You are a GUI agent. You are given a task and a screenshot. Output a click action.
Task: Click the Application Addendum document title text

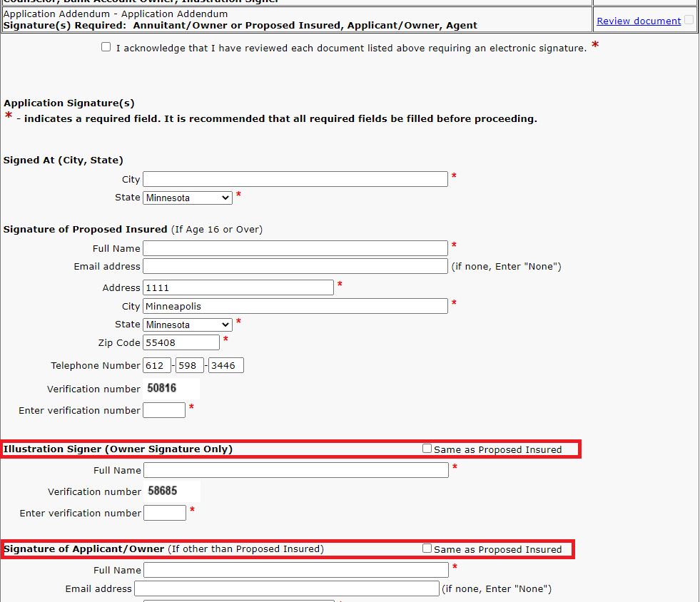click(115, 14)
